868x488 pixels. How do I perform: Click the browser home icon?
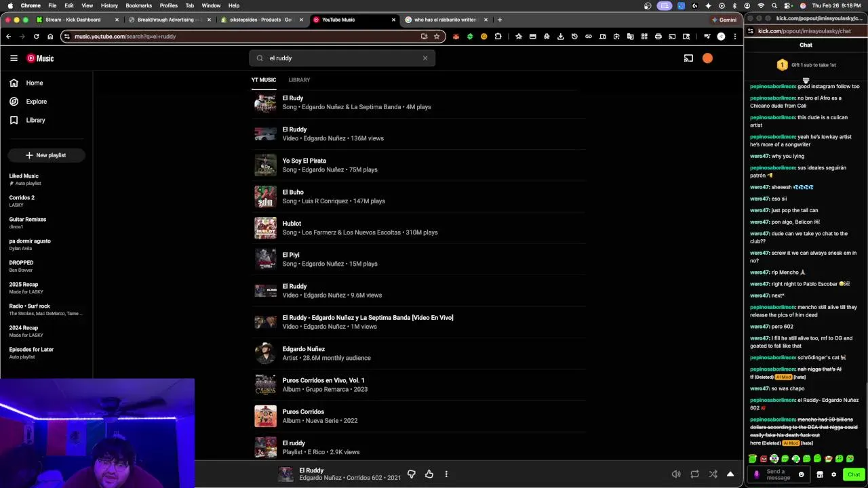click(50, 37)
